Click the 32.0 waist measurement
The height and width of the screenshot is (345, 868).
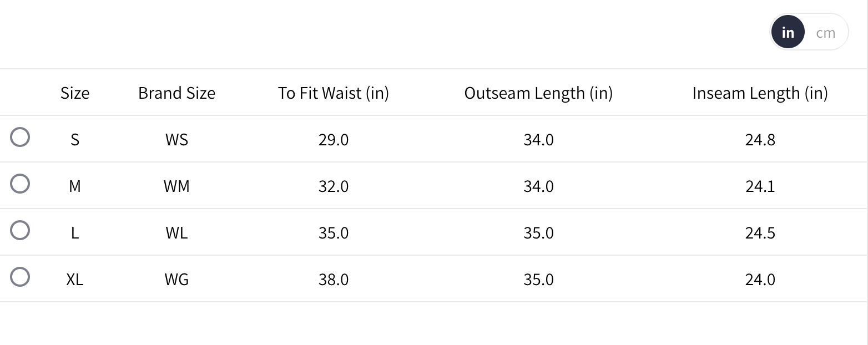coord(334,186)
